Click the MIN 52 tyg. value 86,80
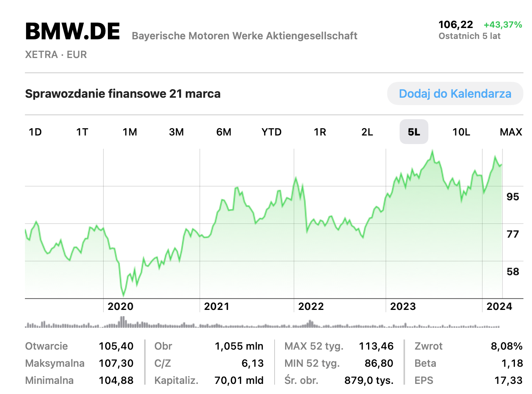The image size is (532, 394). pyautogui.click(x=379, y=363)
